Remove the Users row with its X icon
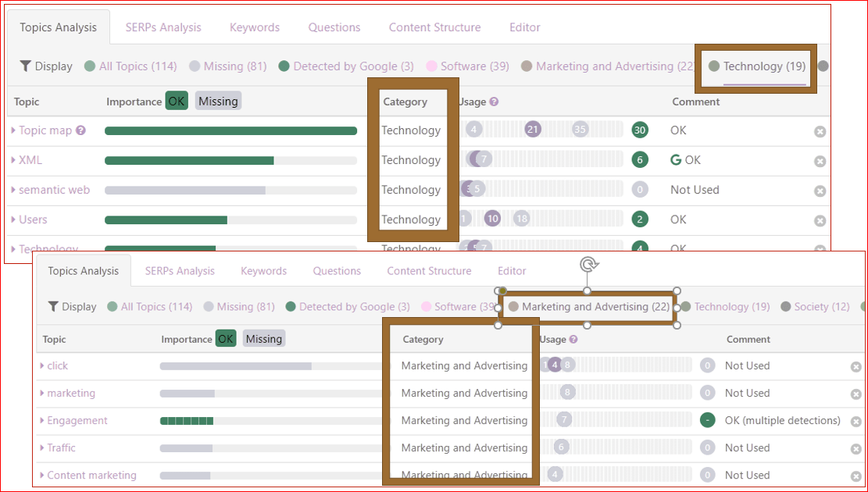The height and width of the screenshot is (492, 868). (x=820, y=221)
